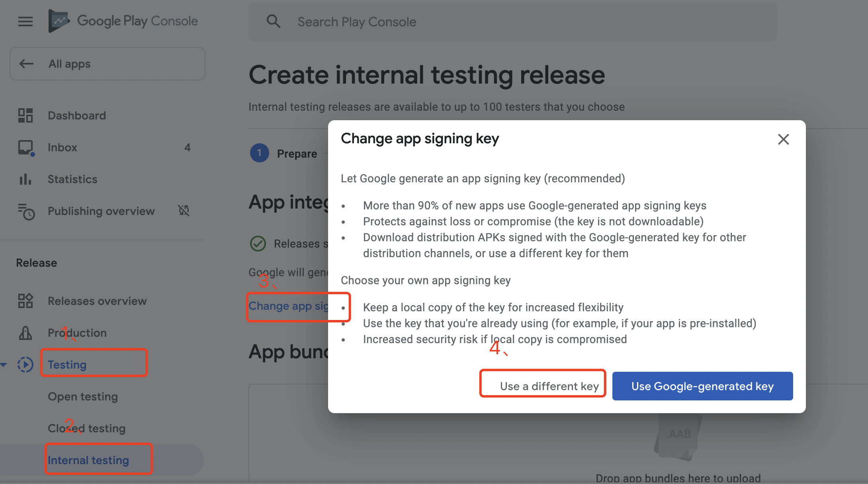
Task: Open the navigation hamburger menu
Action: tap(25, 21)
